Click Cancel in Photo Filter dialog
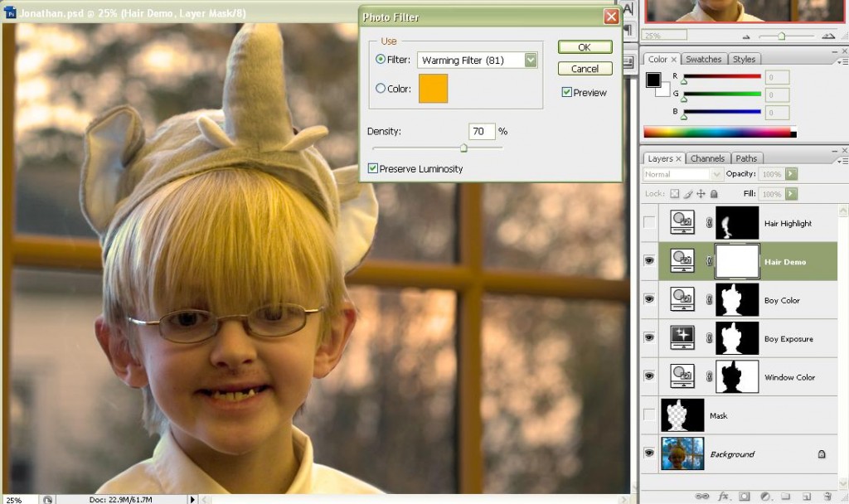The width and height of the screenshot is (849, 504). tap(585, 69)
